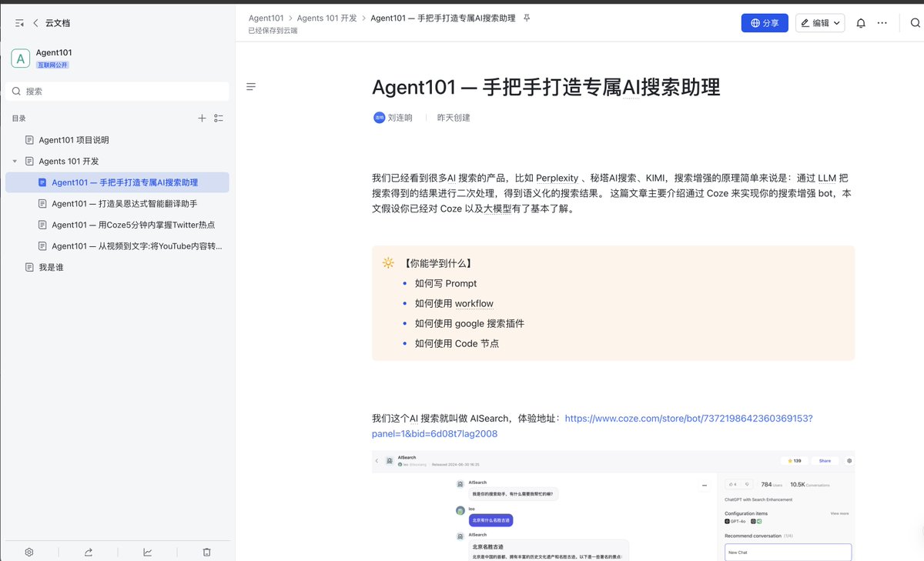Focus the 搜索 input field
The width and height of the screenshot is (924, 561).
coord(117,91)
